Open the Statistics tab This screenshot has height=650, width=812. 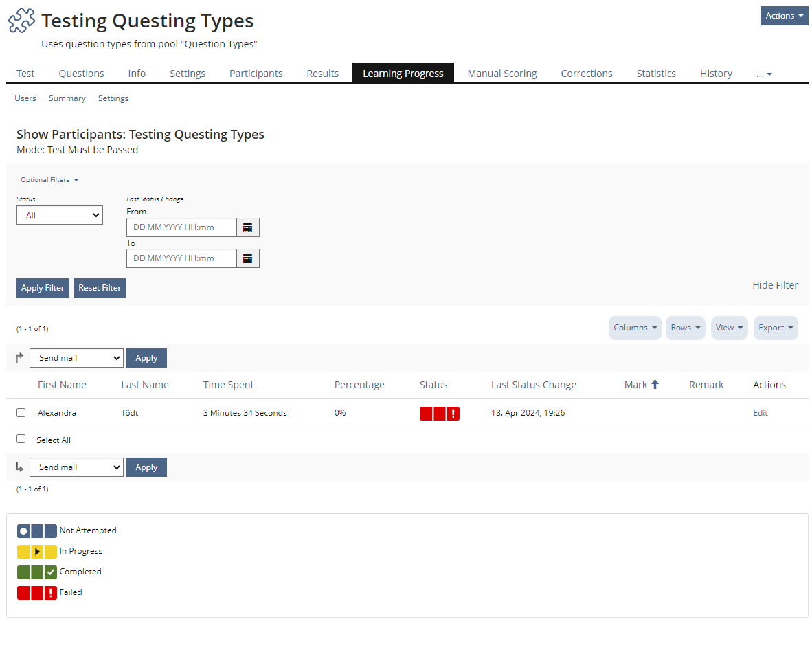coord(655,74)
